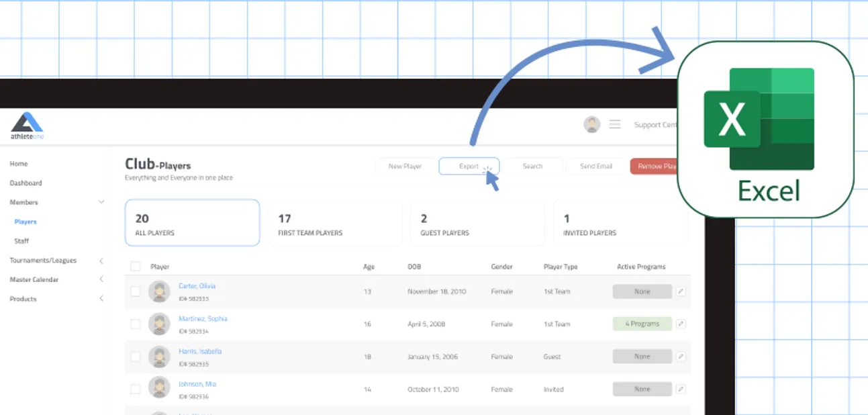
Task: Click None programs badge for Carter, Olivia
Action: [642, 291]
